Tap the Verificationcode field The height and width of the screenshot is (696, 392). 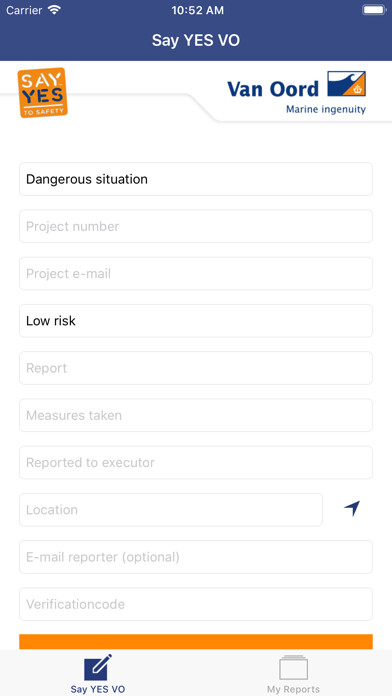[x=196, y=604]
